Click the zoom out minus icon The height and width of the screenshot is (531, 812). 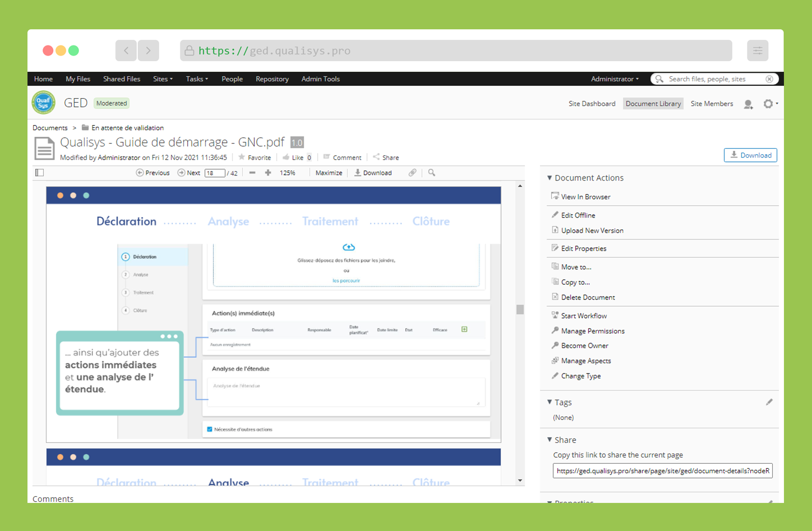[252, 173]
